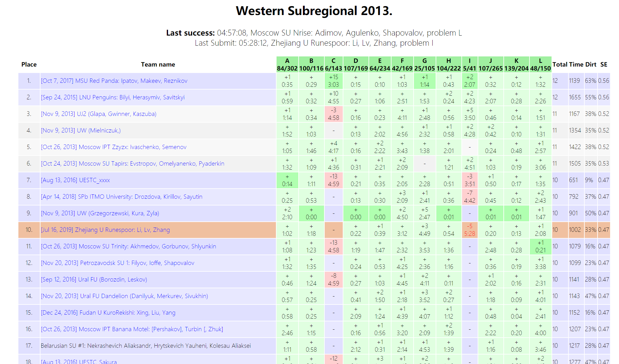Viewport: 619px width, 364px height.
Task: Click problem A column header
Action: click(x=287, y=64)
